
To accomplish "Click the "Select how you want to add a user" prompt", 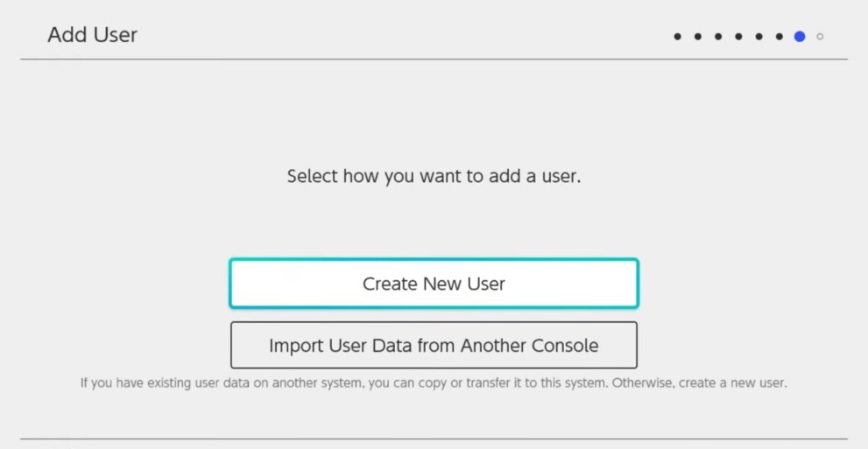I will pyautogui.click(x=434, y=177).
